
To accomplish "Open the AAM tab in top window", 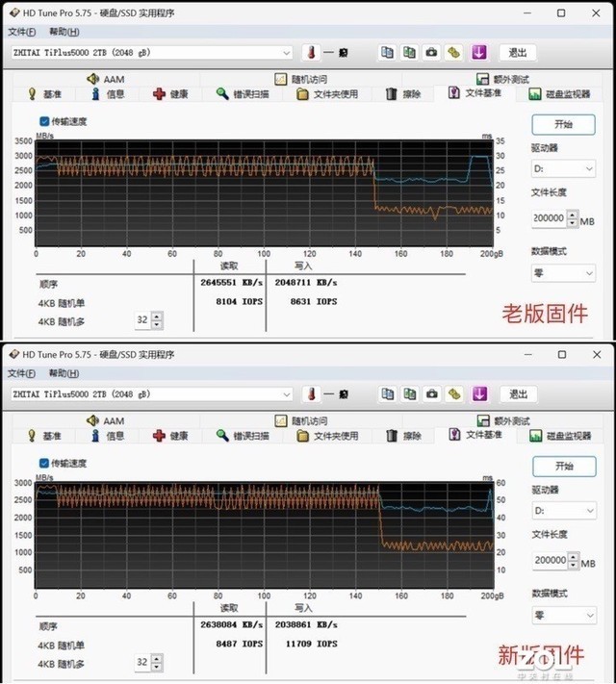I will [x=106, y=79].
